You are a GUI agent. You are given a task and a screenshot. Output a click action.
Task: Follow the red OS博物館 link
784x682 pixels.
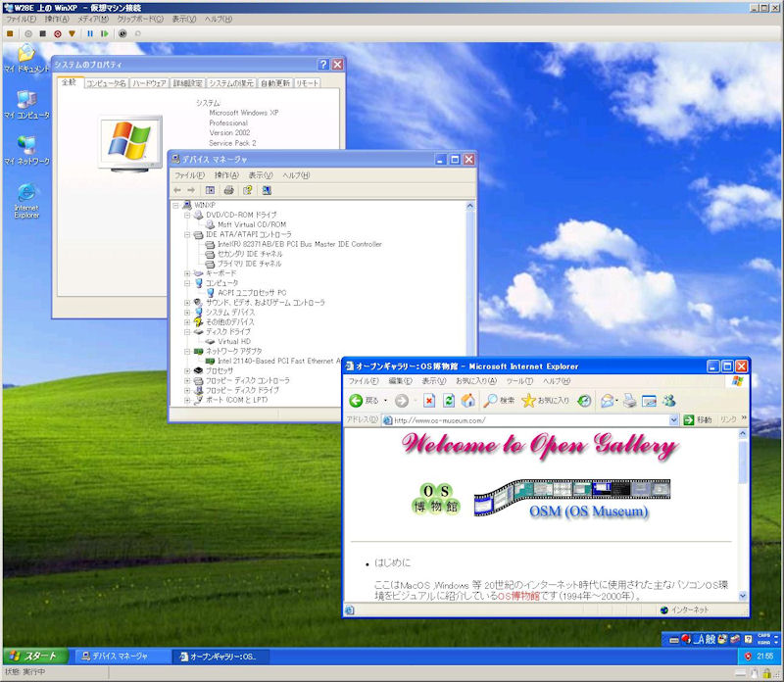point(515,596)
